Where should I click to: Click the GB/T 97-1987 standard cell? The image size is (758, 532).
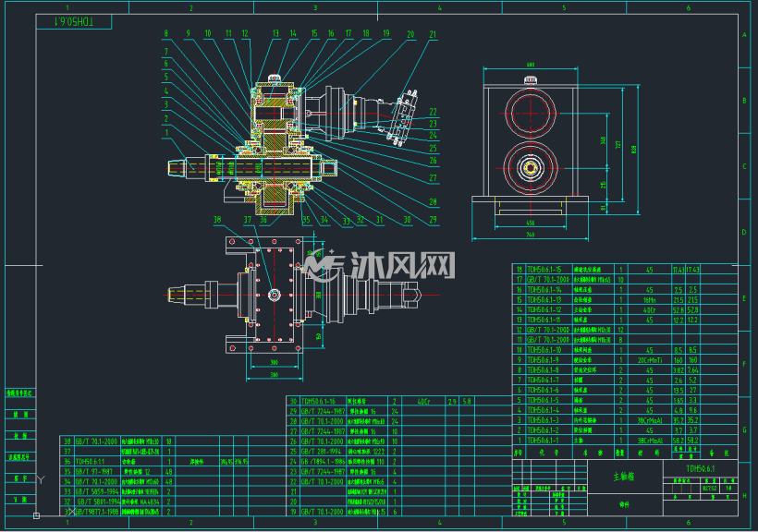(93, 472)
